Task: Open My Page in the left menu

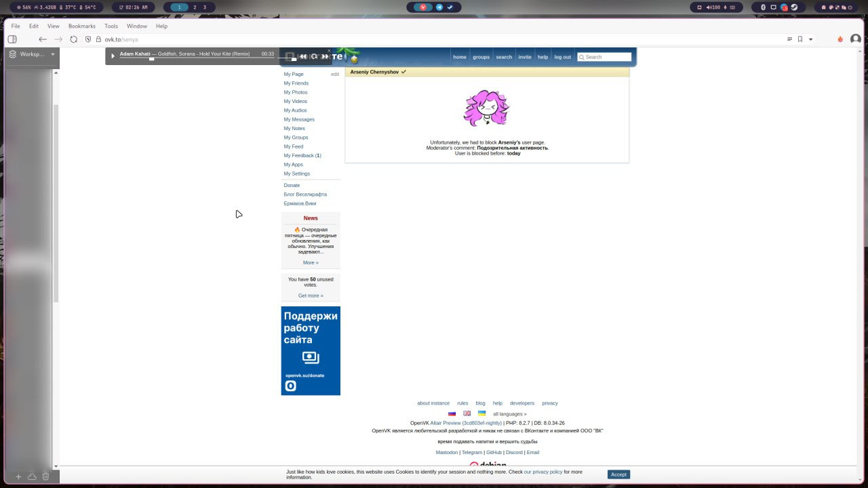Action: click(x=294, y=74)
